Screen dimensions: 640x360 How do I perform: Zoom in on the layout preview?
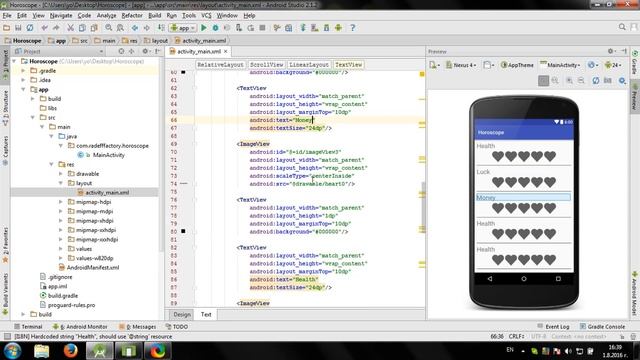[x=569, y=81]
